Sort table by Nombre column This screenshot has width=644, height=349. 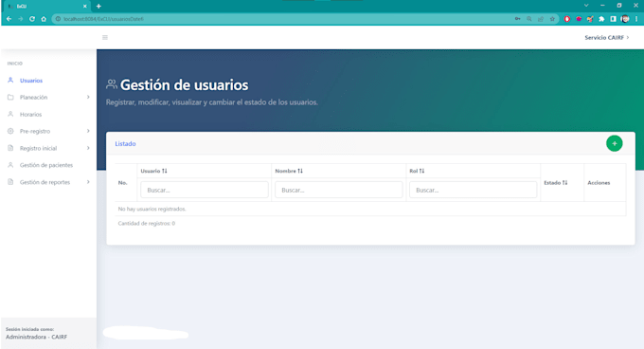[x=300, y=171]
